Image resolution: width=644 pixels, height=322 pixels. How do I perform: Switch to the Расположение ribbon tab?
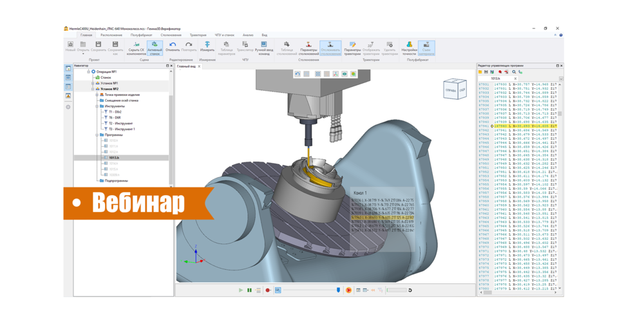point(111,35)
